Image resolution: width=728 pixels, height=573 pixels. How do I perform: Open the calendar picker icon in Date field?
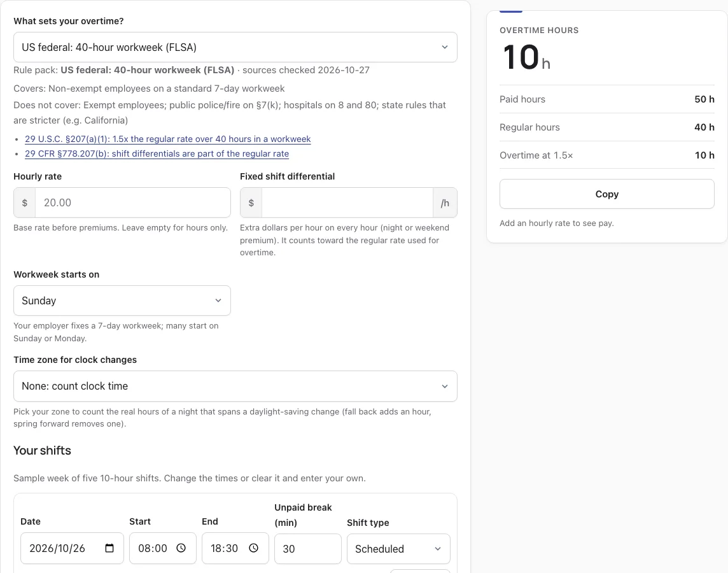click(x=109, y=548)
